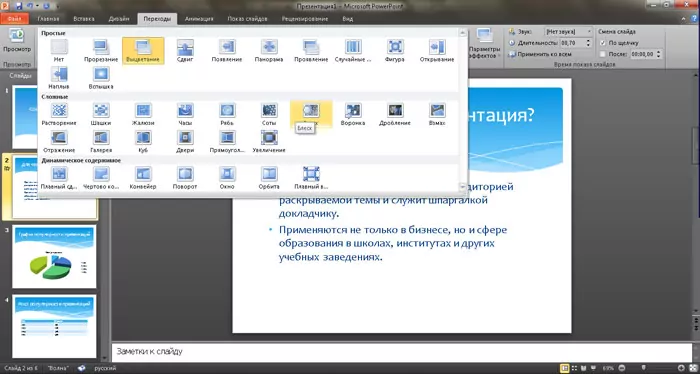Choose the Воронка transition icon

pyautogui.click(x=353, y=114)
